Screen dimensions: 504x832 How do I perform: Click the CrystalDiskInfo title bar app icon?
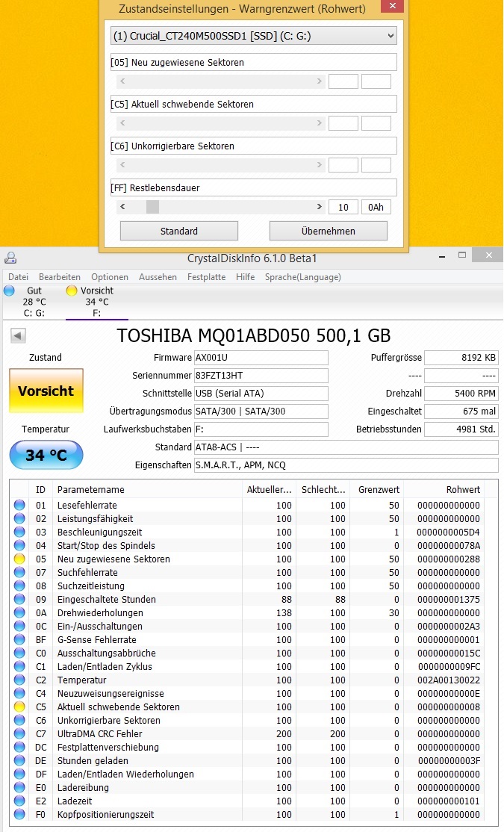tap(10, 258)
